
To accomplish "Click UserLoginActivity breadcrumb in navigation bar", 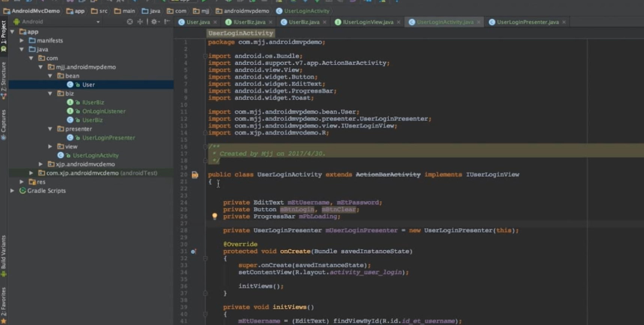I will point(303,11).
